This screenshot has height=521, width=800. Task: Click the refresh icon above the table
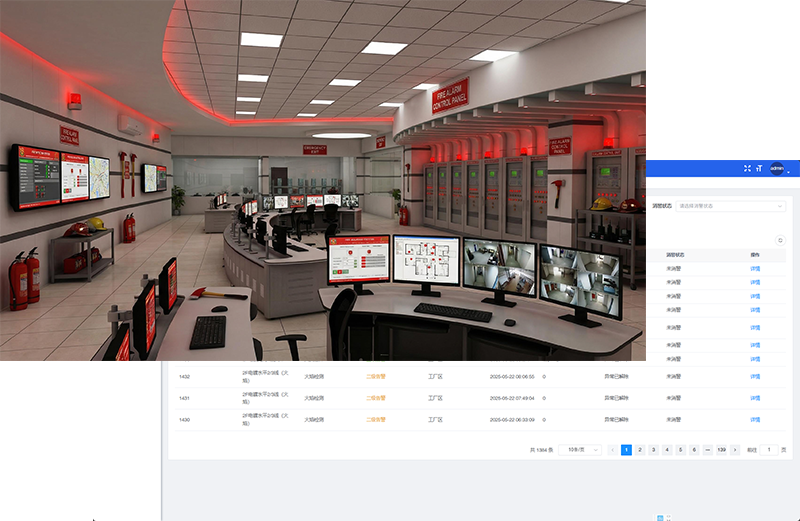780,240
